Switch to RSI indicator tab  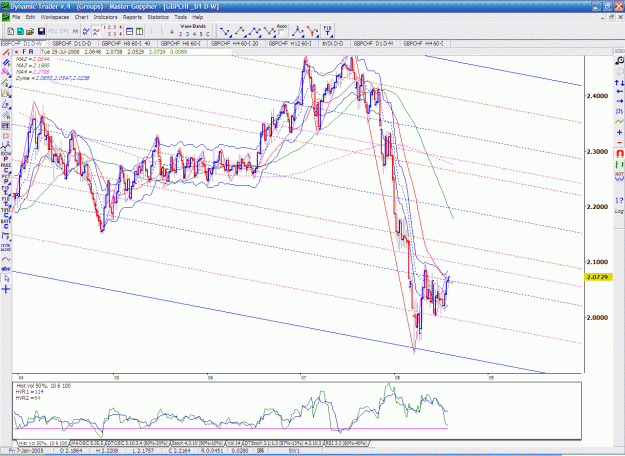tap(346, 443)
